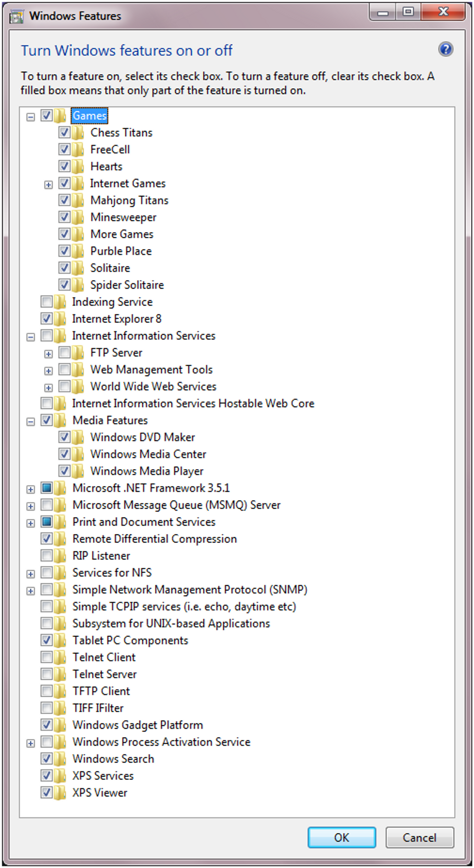Expand the Web Management Tools node
This screenshot has height=868, width=474.
pyautogui.click(x=48, y=371)
